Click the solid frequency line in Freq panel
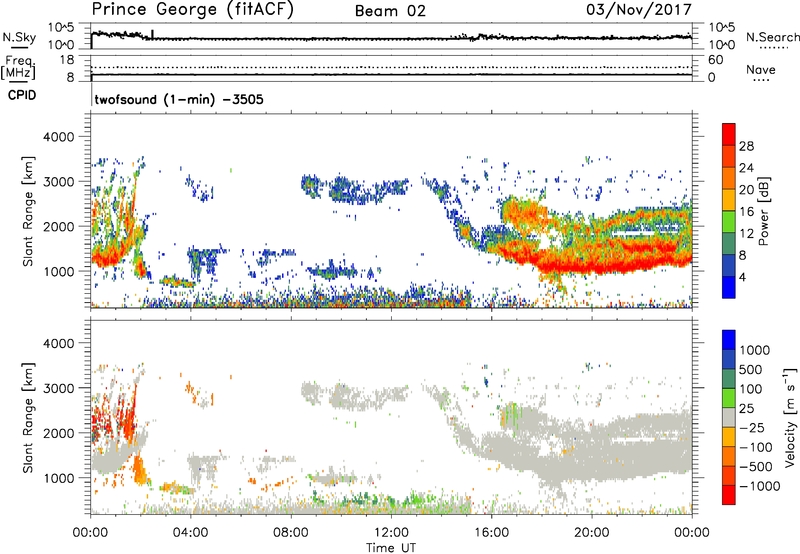The height and width of the screenshot is (554, 800). [x=391, y=74]
